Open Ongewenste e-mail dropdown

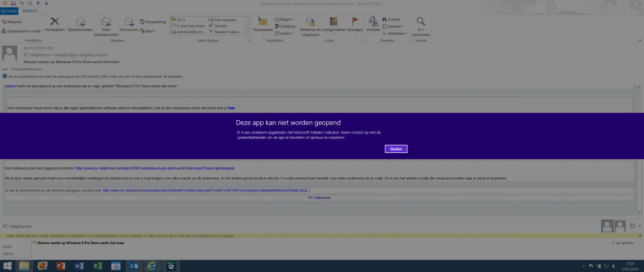[22, 31]
